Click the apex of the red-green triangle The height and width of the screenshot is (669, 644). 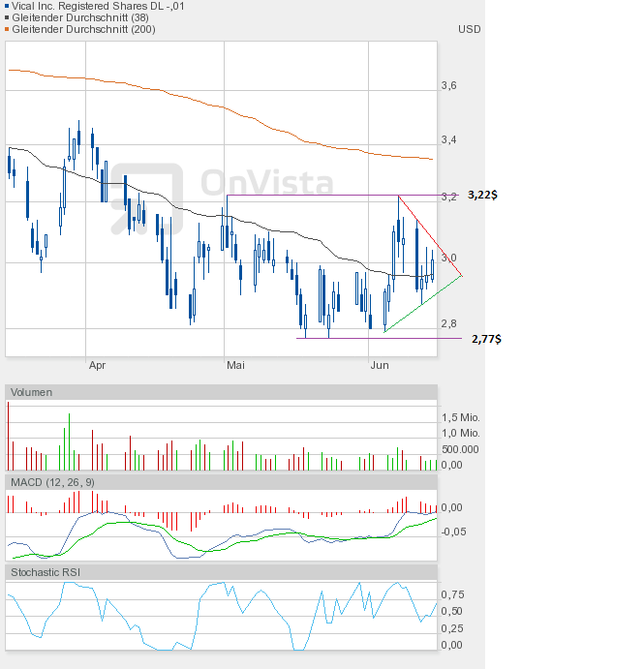463,275
